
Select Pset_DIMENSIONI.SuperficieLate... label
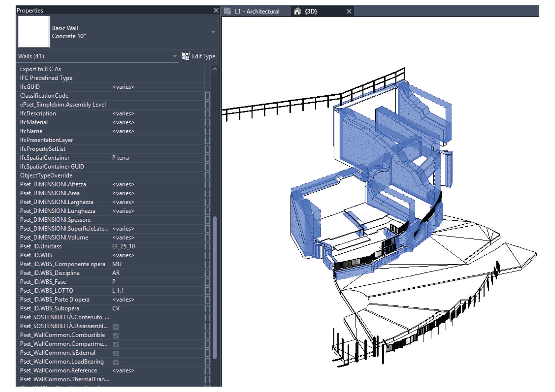[64, 229]
